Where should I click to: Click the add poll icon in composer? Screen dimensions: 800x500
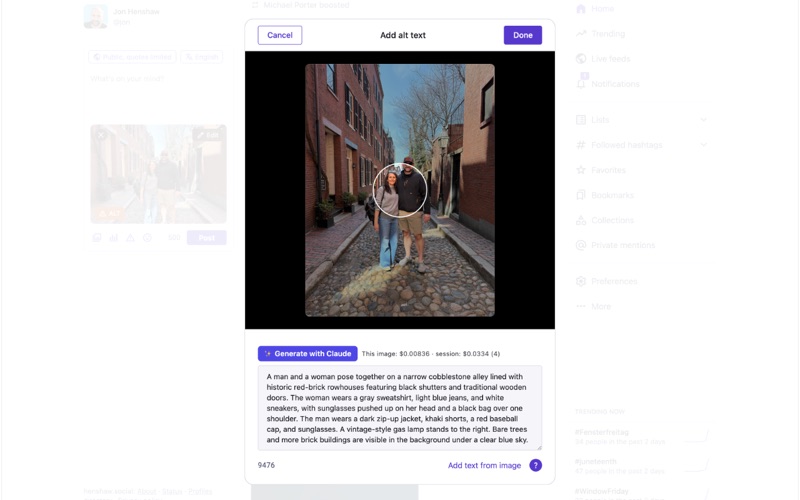point(114,238)
